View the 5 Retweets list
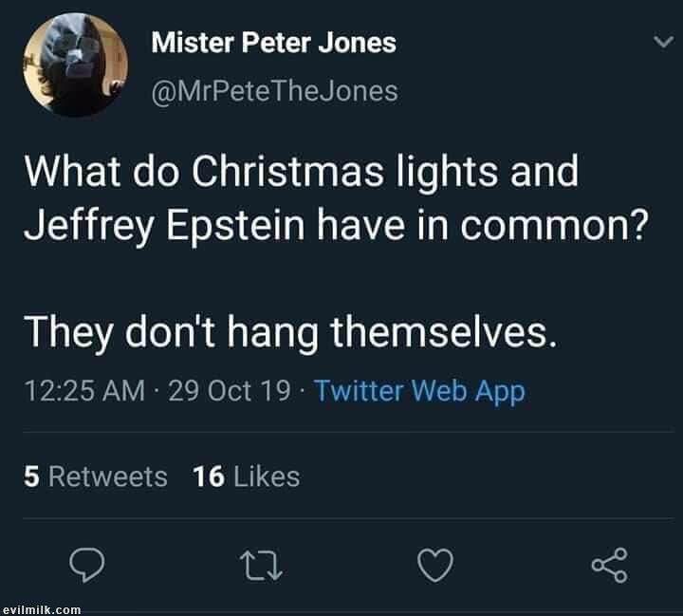 point(95,476)
